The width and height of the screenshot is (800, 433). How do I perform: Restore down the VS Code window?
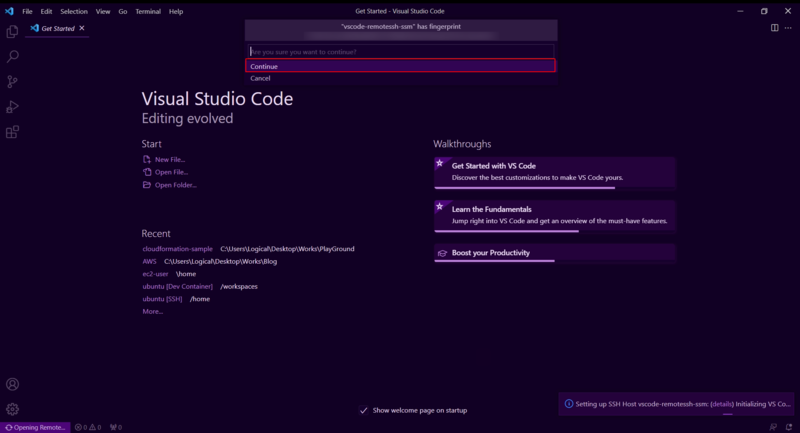(764, 11)
